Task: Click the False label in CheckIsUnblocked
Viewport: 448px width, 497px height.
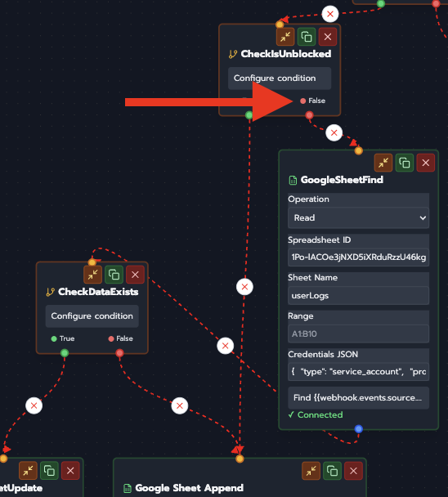Action: coord(316,101)
